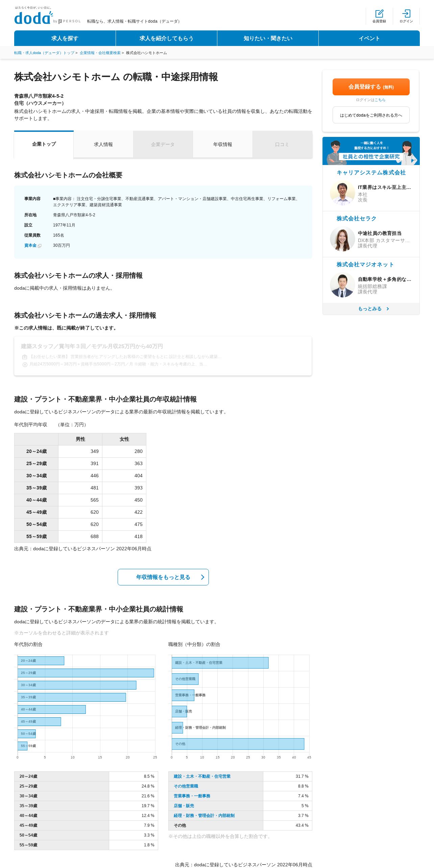Click the 経理・財務・管理会計・内部統制 table link
The height and width of the screenshot is (868, 434).
[204, 816]
